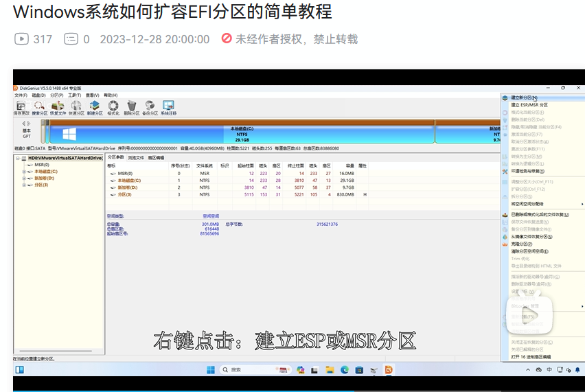Click the 分区(3) row in partition table

click(x=238, y=194)
